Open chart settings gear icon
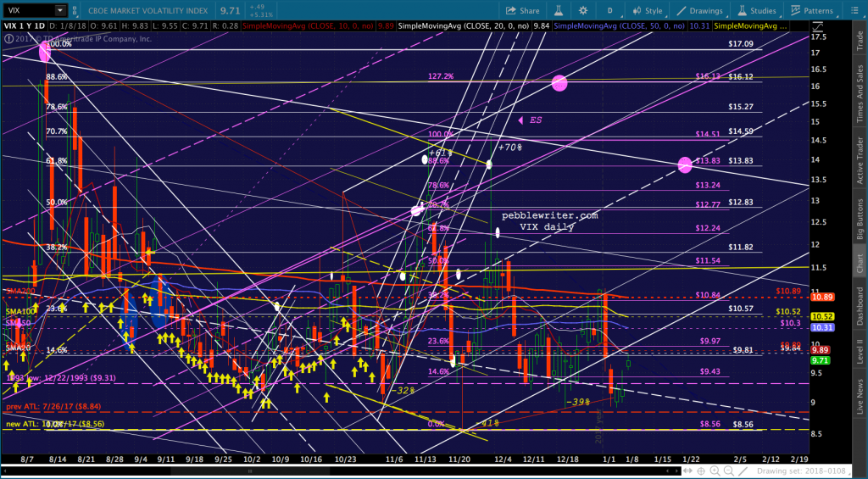Screen dimensions: 868x479 point(583,10)
